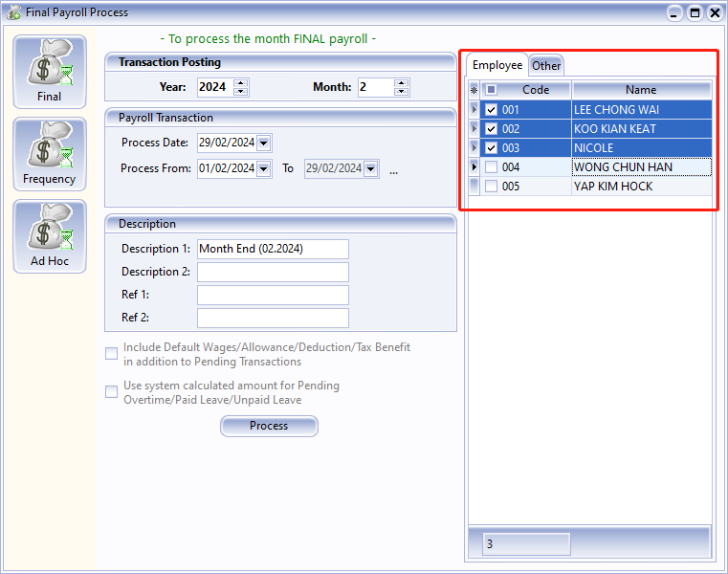Select the KOO KIAN KEAT name cell
728x574 pixels.
pyautogui.click(x=641, y=129)
